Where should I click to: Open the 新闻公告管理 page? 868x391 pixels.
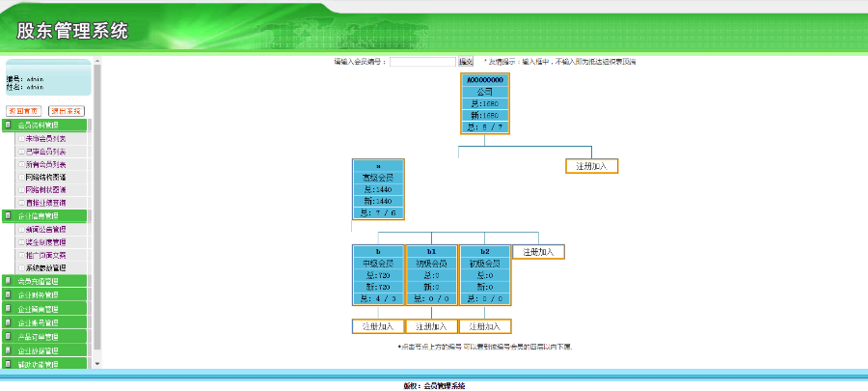click(46, 229)
